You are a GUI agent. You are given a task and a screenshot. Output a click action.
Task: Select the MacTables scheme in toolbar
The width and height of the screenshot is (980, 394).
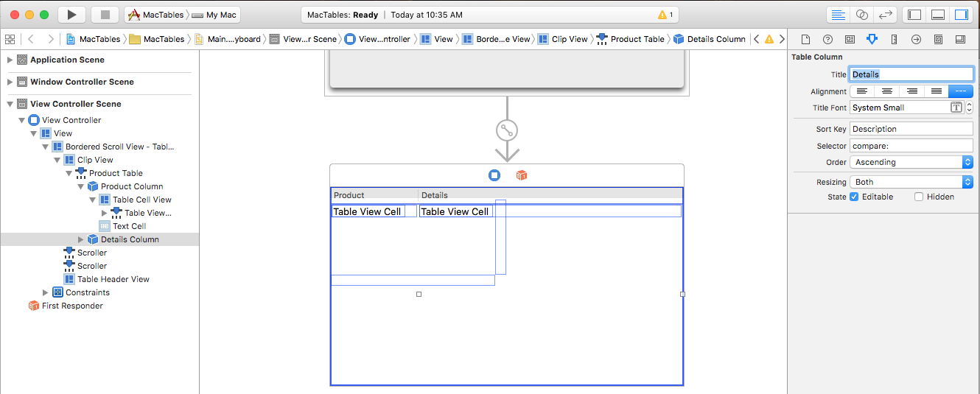coord(155,15)
